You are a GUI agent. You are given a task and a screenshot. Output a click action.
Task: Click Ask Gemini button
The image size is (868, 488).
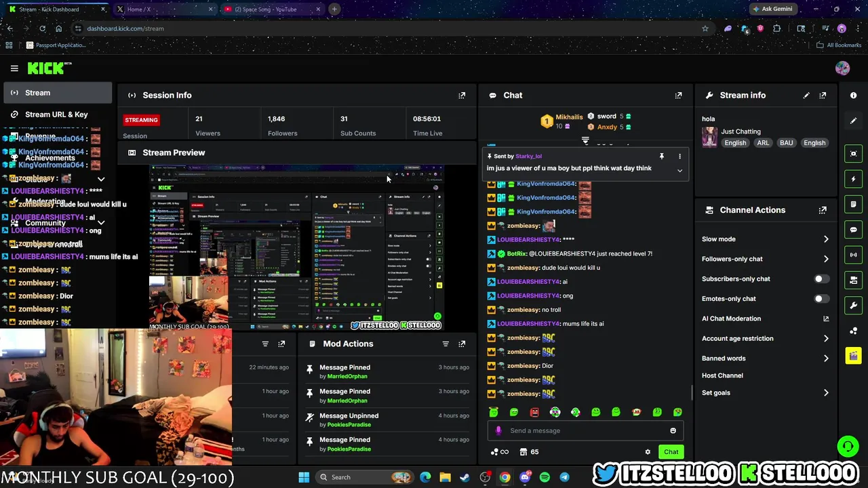tap(772, 9)
